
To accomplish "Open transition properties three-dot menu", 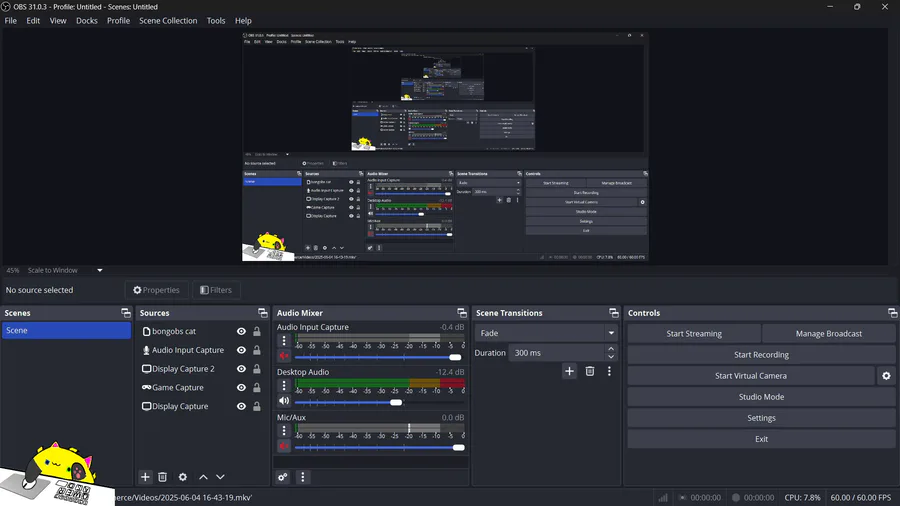I will (610, 371).
